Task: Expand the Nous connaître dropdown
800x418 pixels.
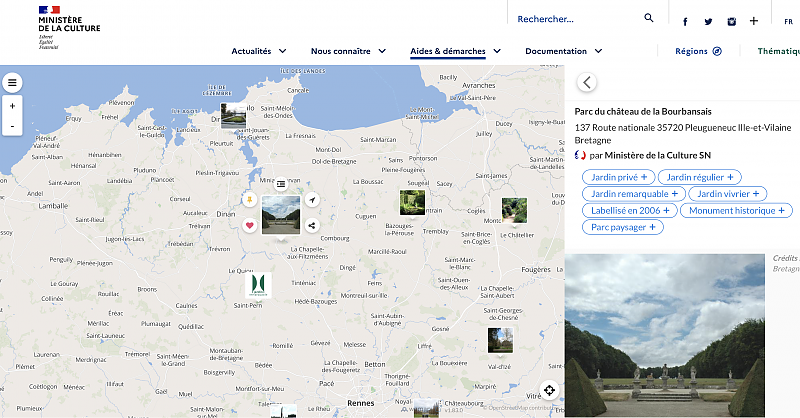Action: pos(348,51)
